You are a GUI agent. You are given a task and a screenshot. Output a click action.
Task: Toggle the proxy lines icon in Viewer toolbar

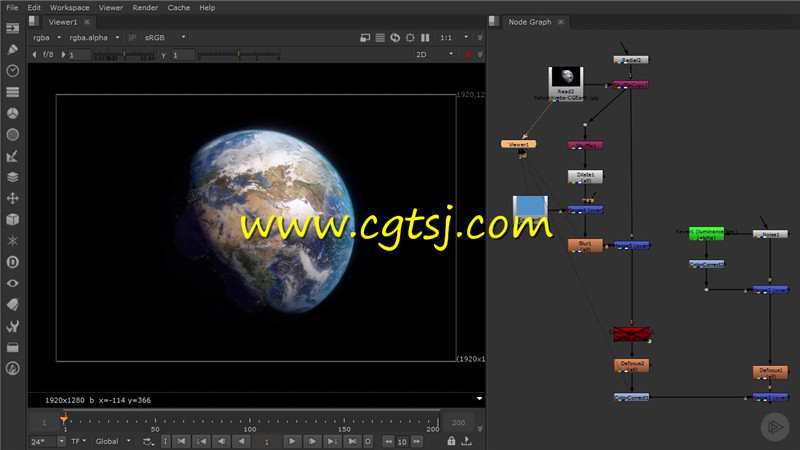pos(380,38)
